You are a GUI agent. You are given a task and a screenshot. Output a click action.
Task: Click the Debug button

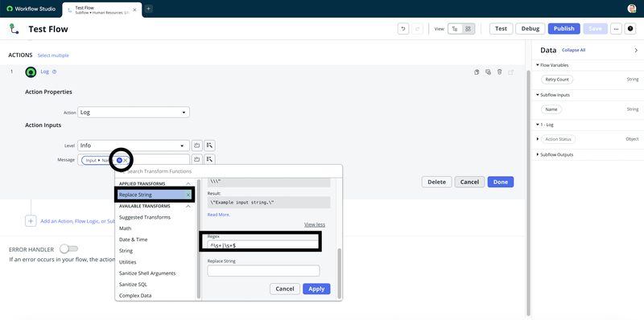[x=530, y=29]
